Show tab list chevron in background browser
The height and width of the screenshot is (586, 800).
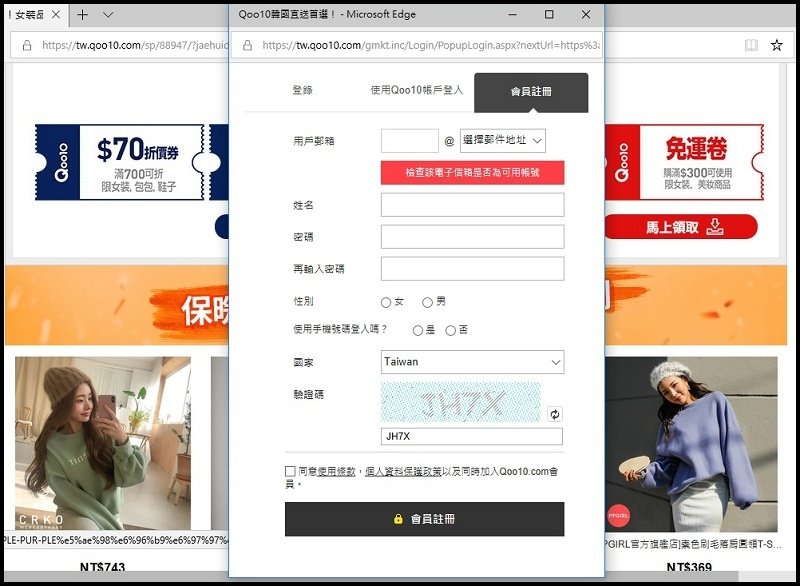tap(108, 15)
